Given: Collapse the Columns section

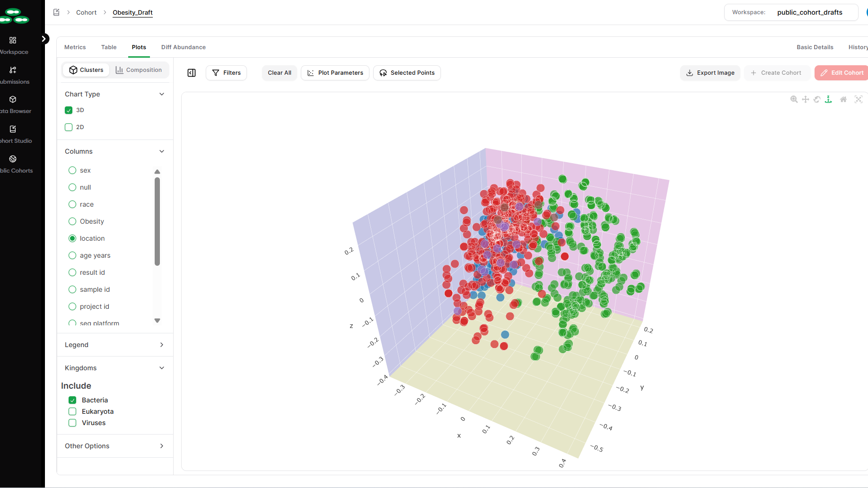Looking at the screenshot, I should [162, 151].
